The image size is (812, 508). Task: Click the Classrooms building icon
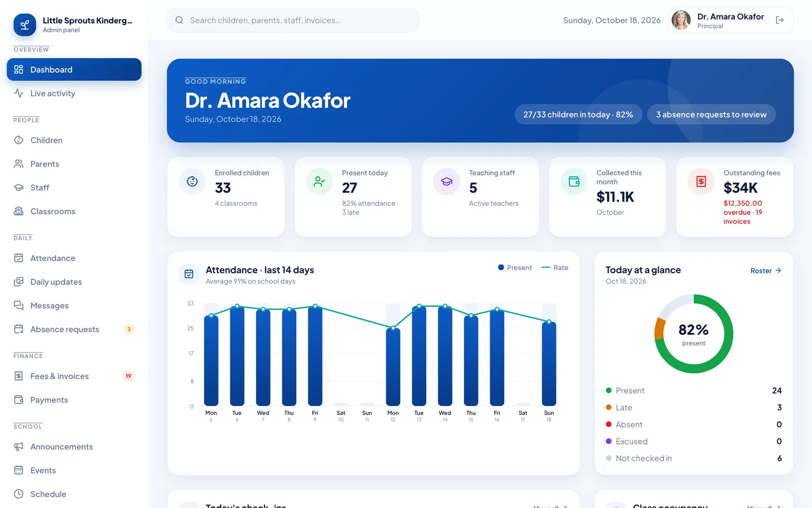[19, 211]
